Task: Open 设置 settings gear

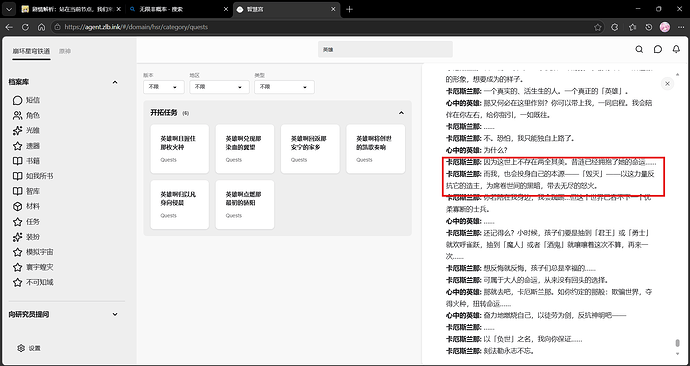Action: tap(21, 348)
